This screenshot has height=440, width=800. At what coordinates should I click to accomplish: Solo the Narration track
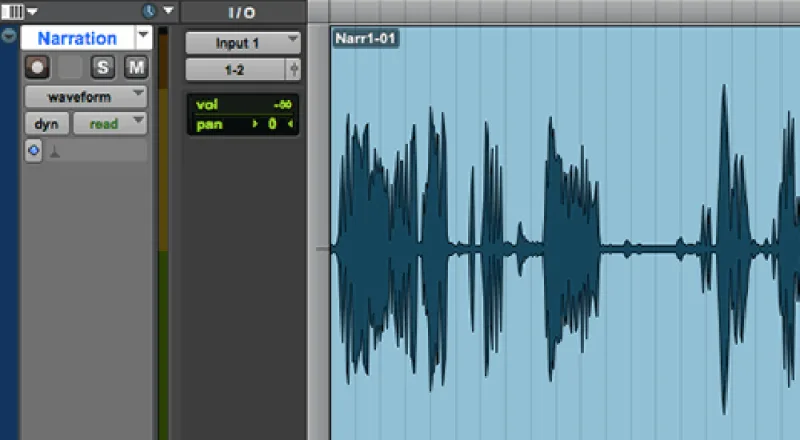click(103, 67)
